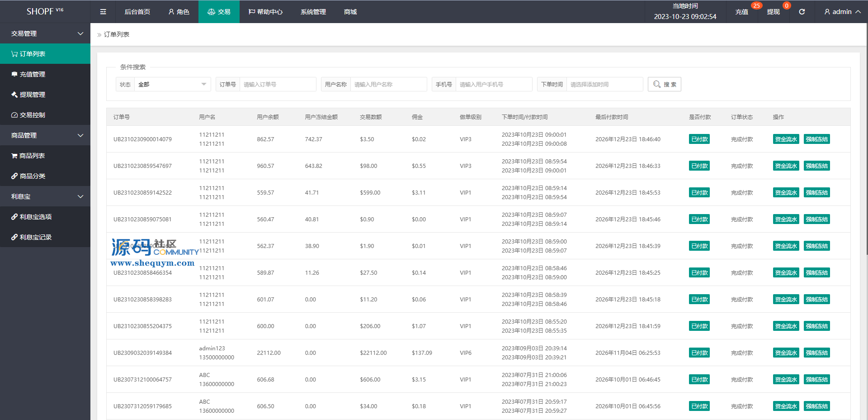Open 充值 in the top bar

pos(741,12)
